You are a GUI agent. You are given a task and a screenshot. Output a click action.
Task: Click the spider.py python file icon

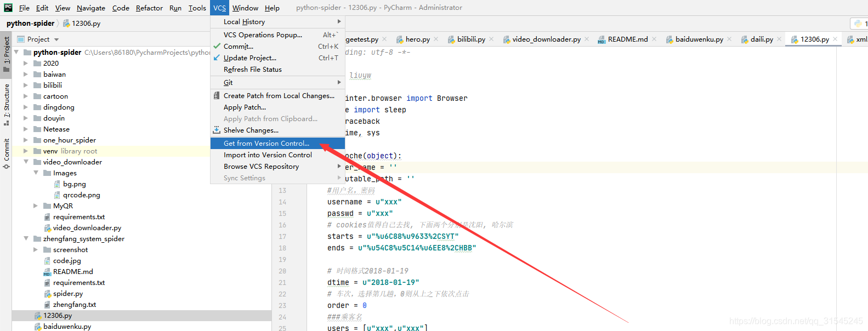[x=47, y=294]
